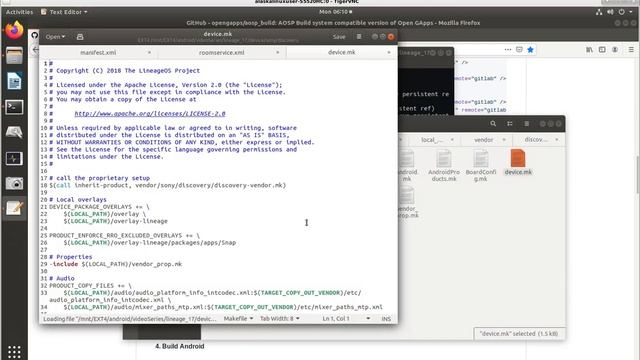
Task: Select the device.mk editor tab
Action: pyautogui.click(x=341, y=52)
